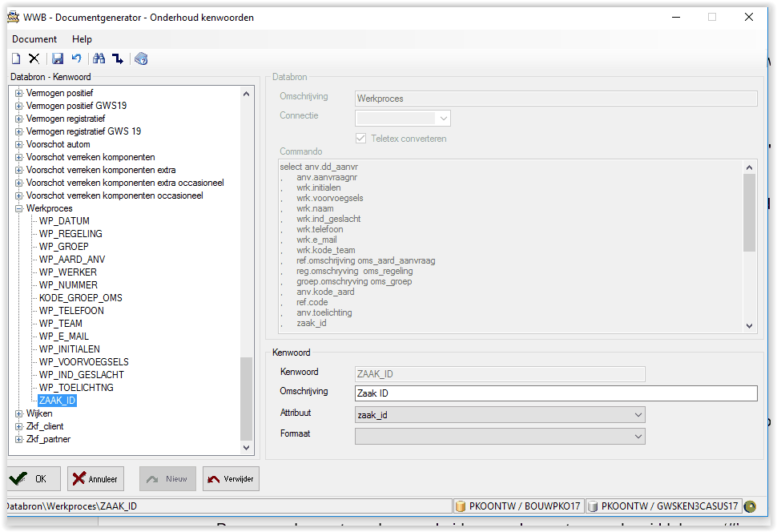Select WP_TELEFOON in the tree

72,311
